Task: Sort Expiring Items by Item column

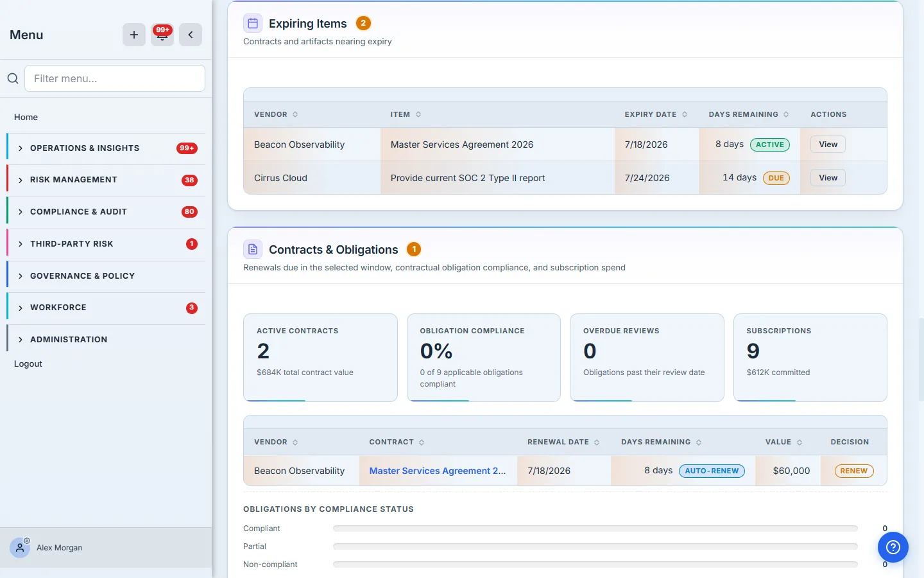Action: click(406, 114)
